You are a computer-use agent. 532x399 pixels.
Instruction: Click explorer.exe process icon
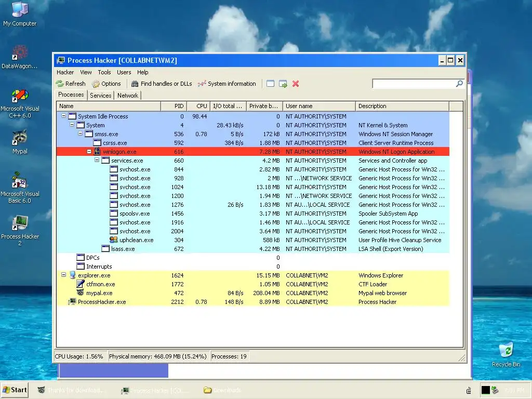coord(72,275)
